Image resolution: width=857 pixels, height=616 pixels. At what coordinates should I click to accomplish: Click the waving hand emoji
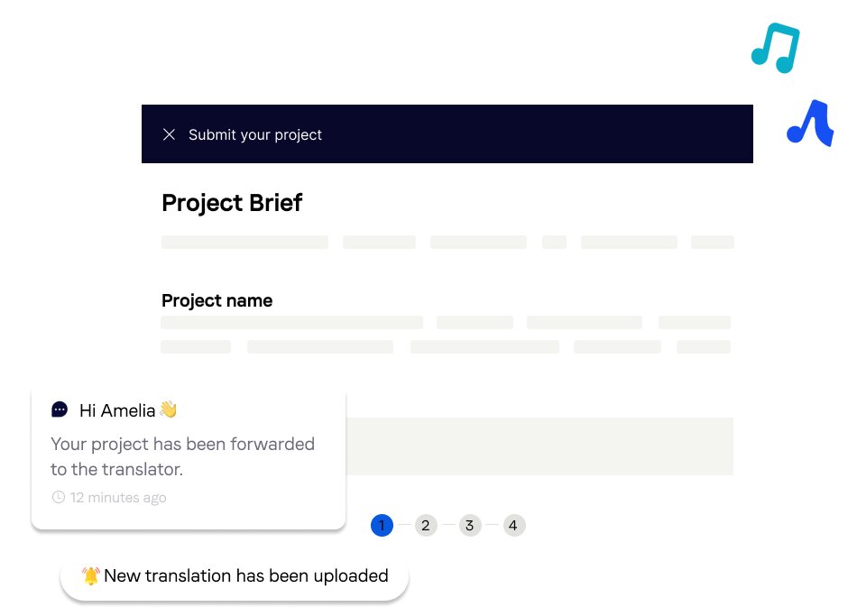[x=169, y=409]
